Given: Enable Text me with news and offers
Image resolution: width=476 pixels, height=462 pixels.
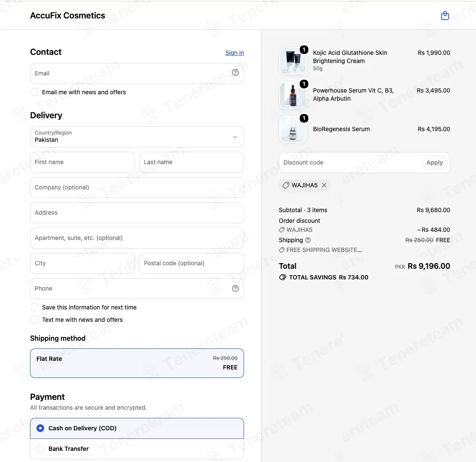Looking at the screenshot, I should coord(34,320).
